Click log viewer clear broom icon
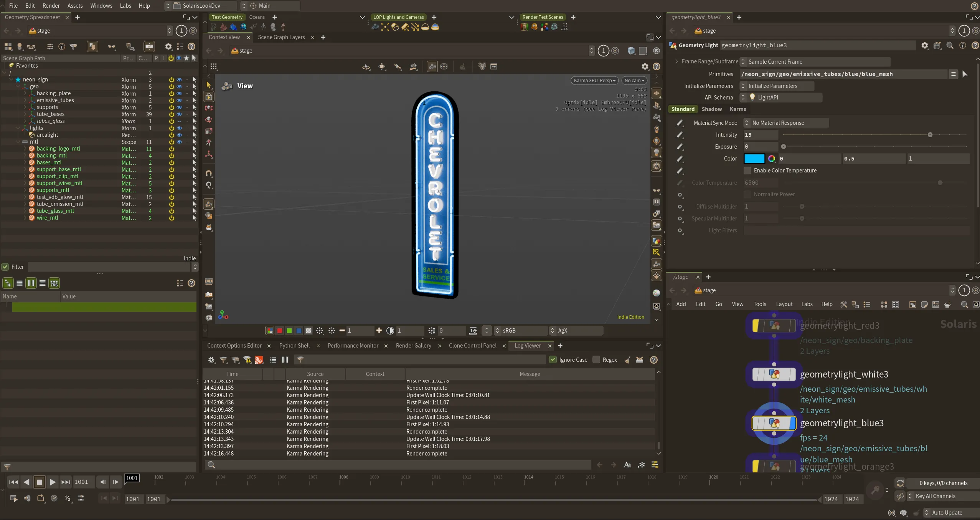 click(627, 360)
